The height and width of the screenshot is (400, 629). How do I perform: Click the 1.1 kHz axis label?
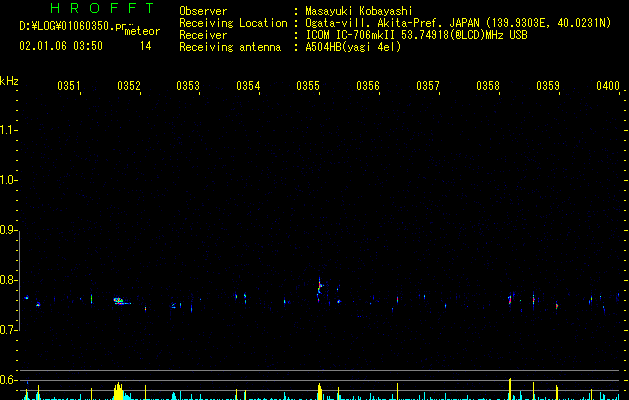8,130
